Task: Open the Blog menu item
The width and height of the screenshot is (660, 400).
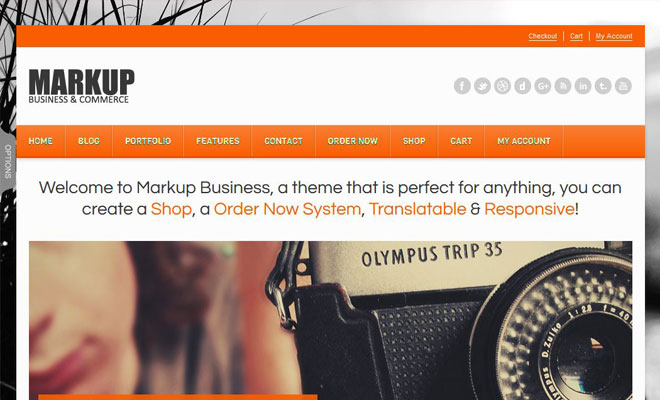Action: tap(89, 141)
